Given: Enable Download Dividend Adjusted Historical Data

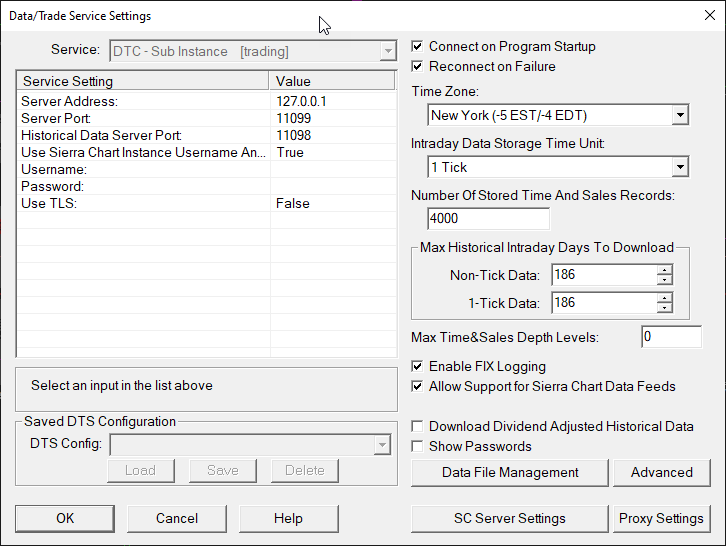Looking at the screenshot, I should coord(417,426).
